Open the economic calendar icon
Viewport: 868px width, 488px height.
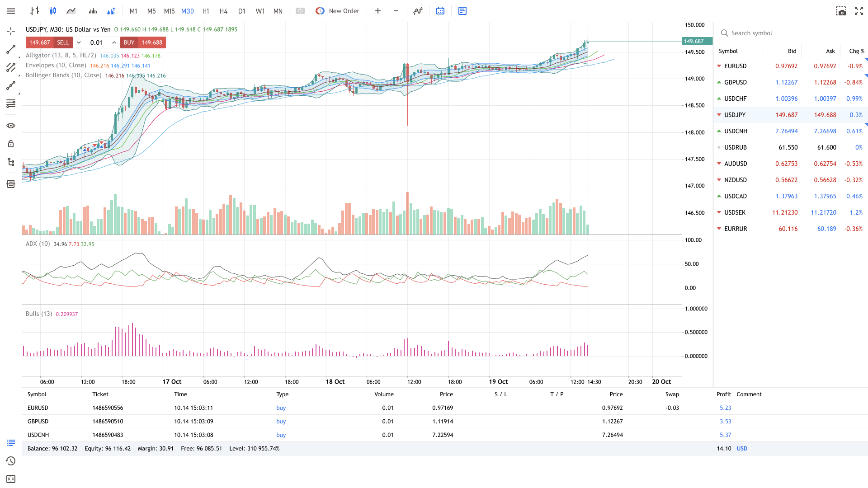[x=440, y=11]
